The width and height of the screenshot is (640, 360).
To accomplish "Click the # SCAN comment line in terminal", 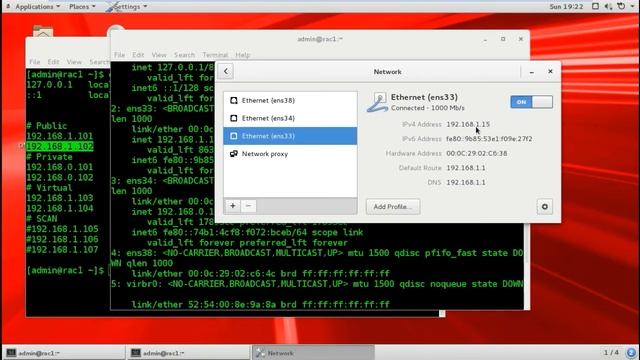I will 42,218.
